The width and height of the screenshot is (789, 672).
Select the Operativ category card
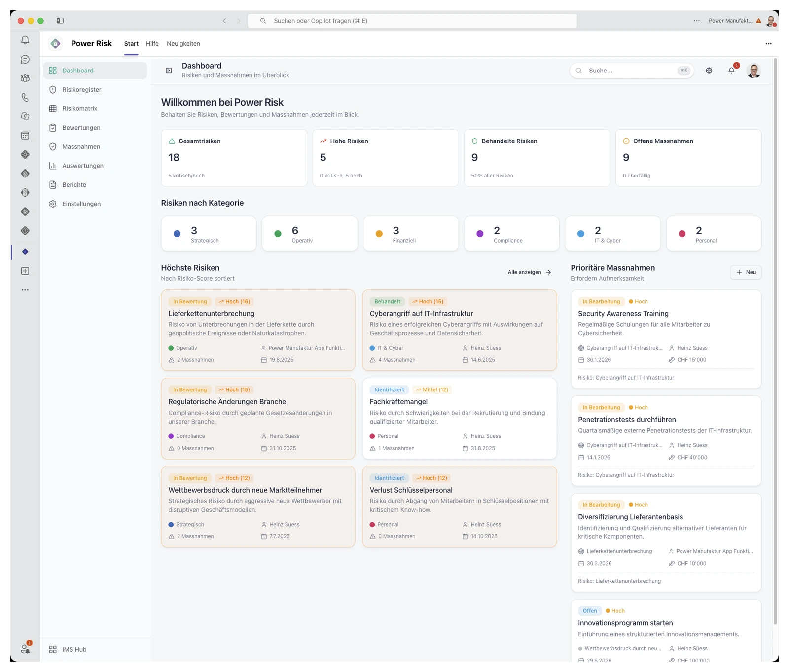coord(310,234)
